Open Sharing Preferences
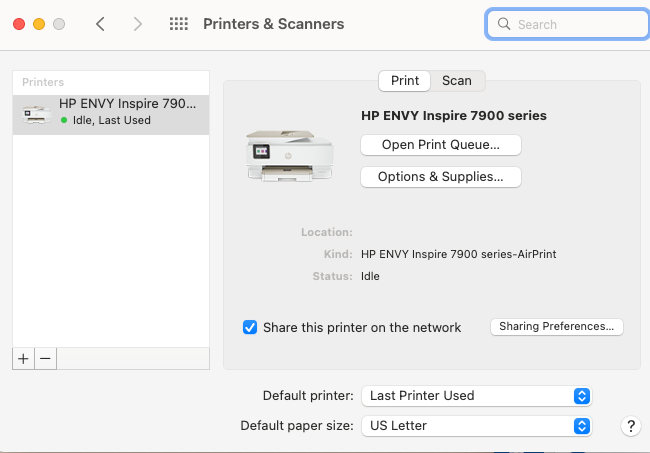 556,327
